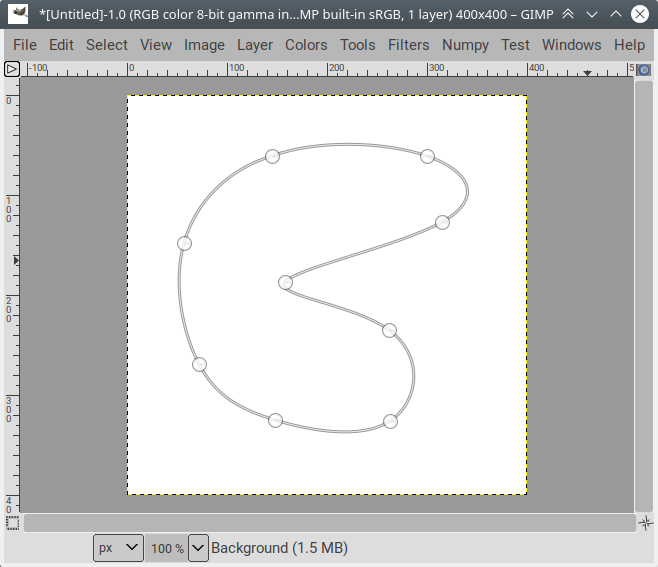Open the Windows menu
Image resolution: width=658 pixels, height=567 pixels.
[x=572, y=45]
